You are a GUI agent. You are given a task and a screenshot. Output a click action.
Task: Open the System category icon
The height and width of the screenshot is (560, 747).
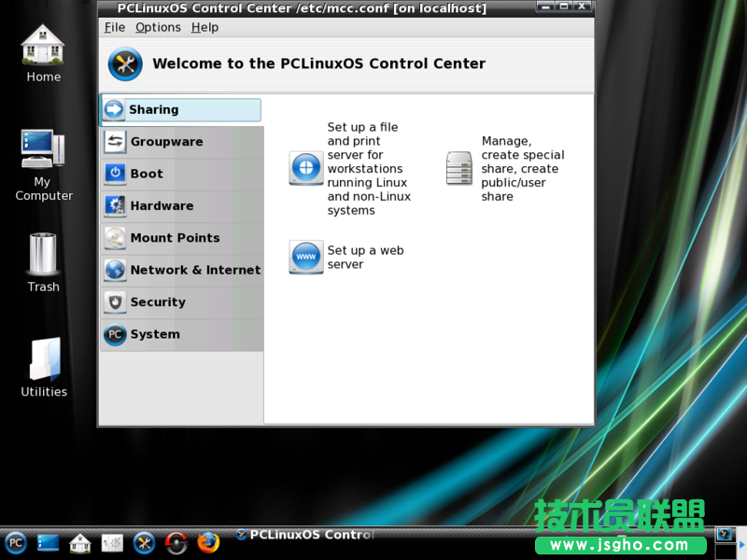[x=115, y=335]
